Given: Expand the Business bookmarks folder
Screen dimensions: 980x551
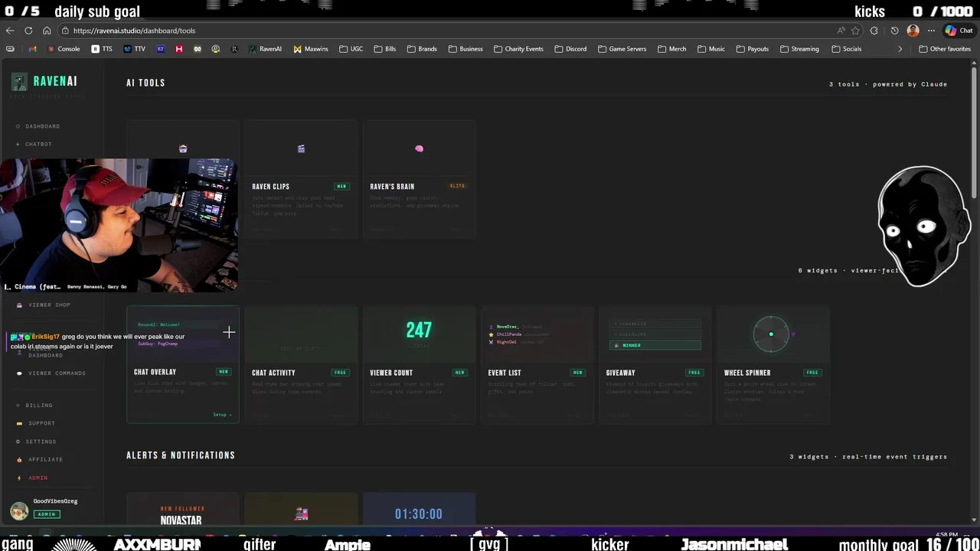Looking at the screenshot, I should coord(465,49).
